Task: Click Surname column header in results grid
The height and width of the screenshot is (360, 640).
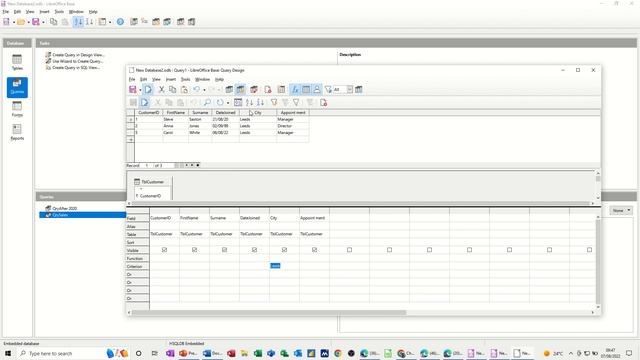Action: (x=200, y=112)
